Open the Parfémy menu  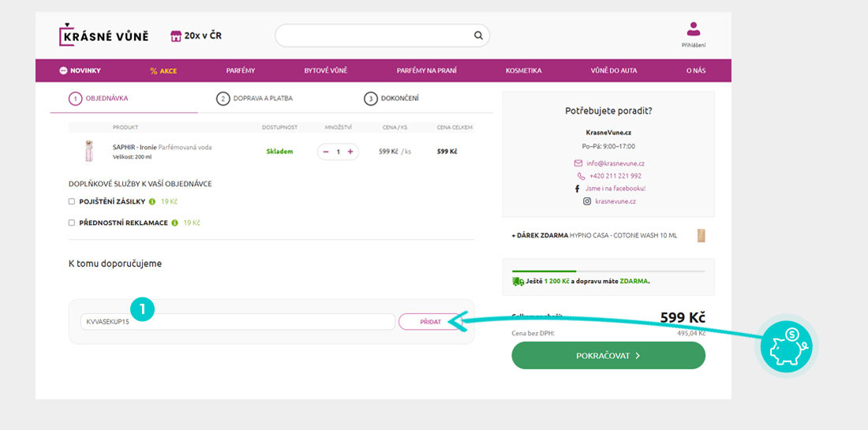240,71
